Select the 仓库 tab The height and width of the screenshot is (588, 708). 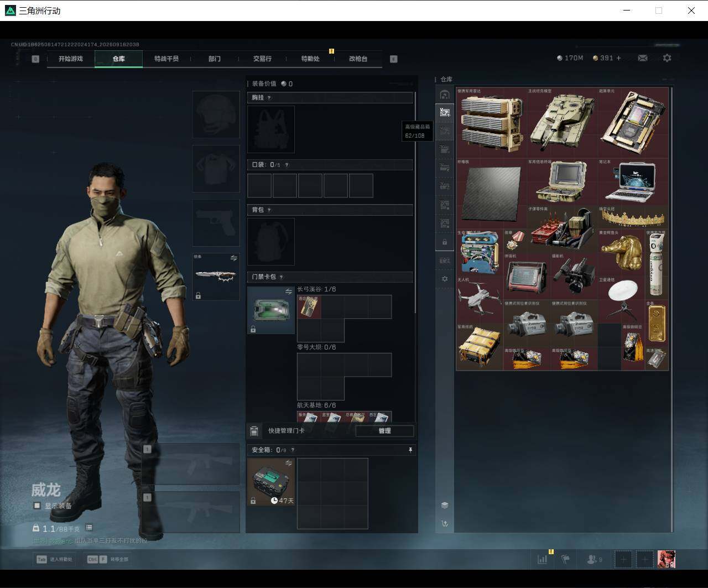pos(119,59)
